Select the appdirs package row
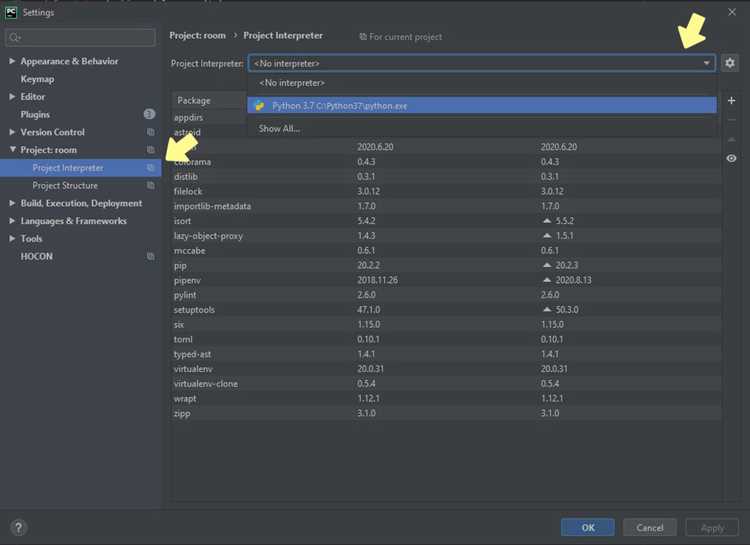Screen dimensions: 750x545 point(210,117)
